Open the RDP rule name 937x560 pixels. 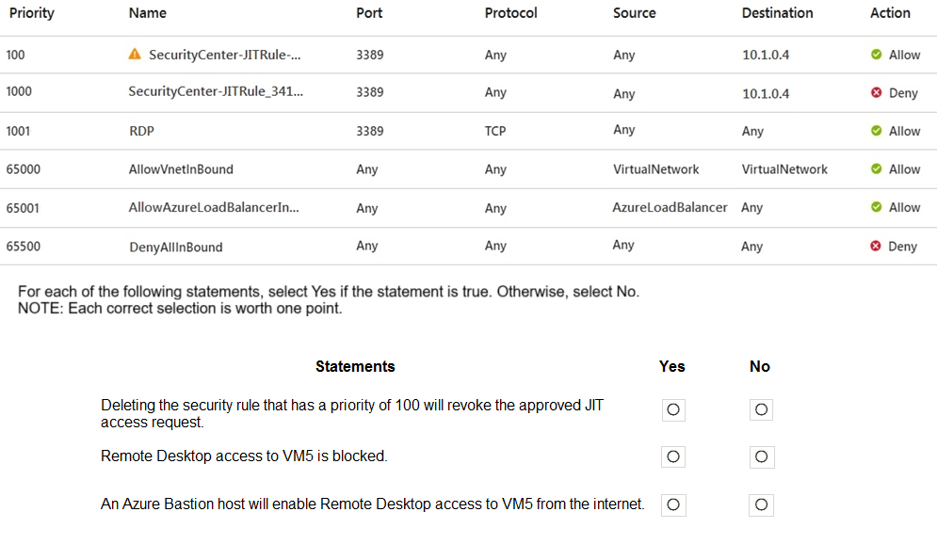tap(141, 131)
